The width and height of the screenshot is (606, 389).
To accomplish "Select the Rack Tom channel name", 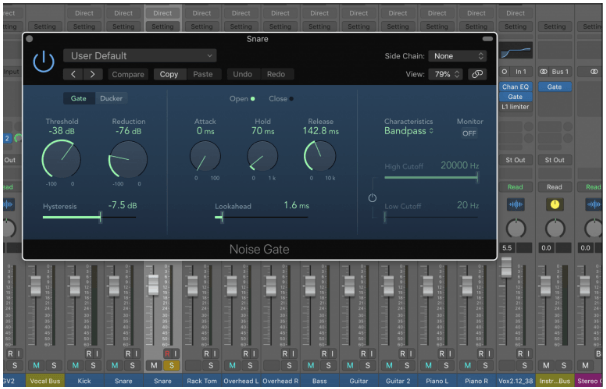I will (x=202, y=381).
